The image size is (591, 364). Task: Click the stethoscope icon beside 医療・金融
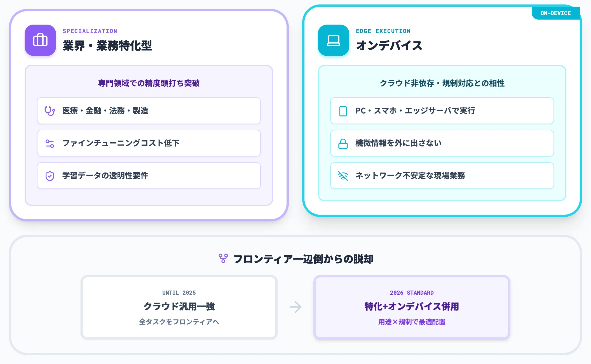click(x=50, y=111)
